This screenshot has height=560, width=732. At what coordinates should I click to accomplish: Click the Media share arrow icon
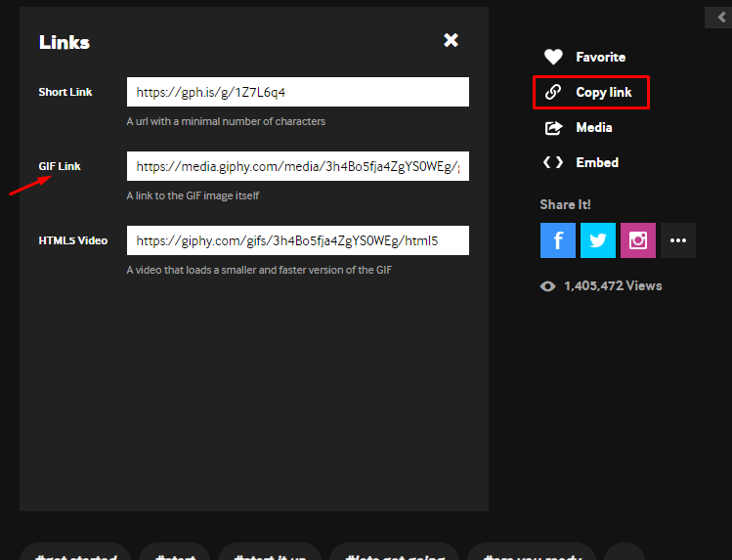pyautogui.click(x=553, y=127)
